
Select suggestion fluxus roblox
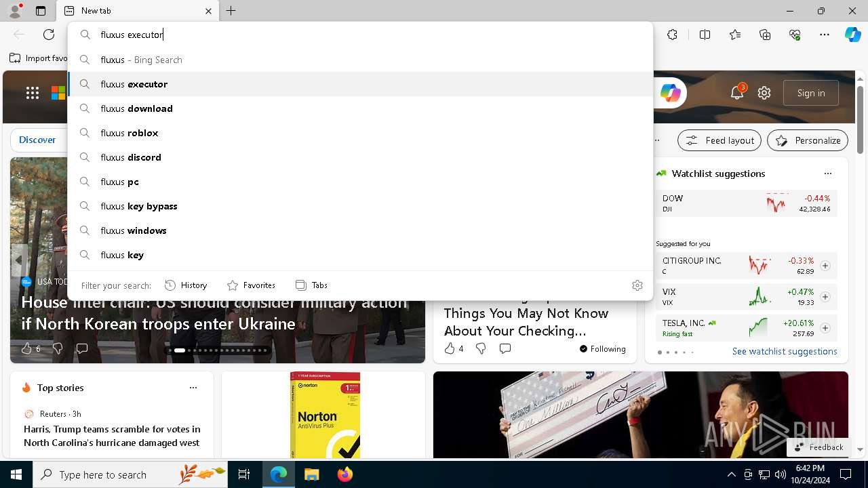[360, 133]
